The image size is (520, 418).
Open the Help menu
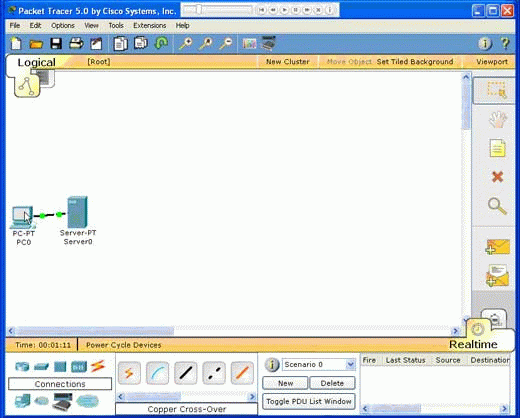pyautogui.click(x=182, y=25)
